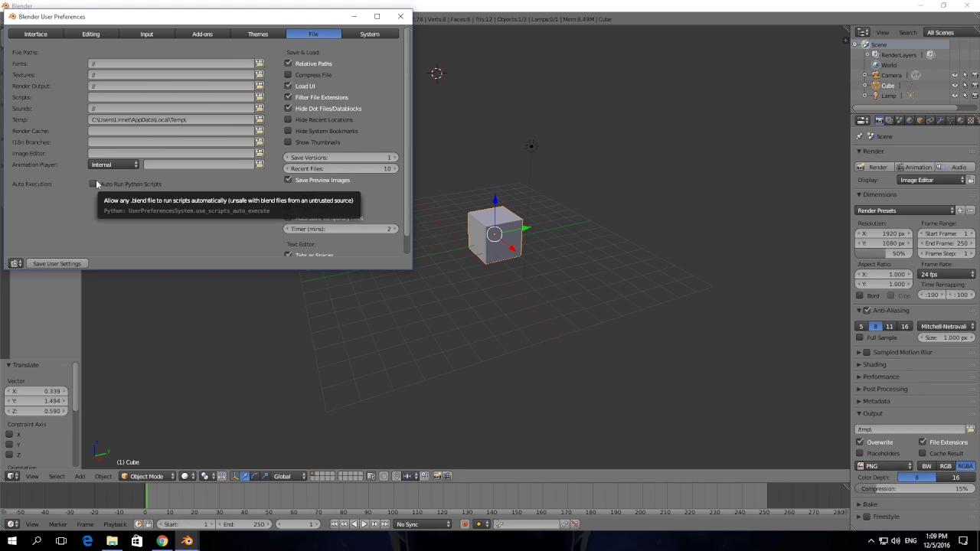Play the animation forward in timeline
The image size is (980, 551).
pos(364,524)
